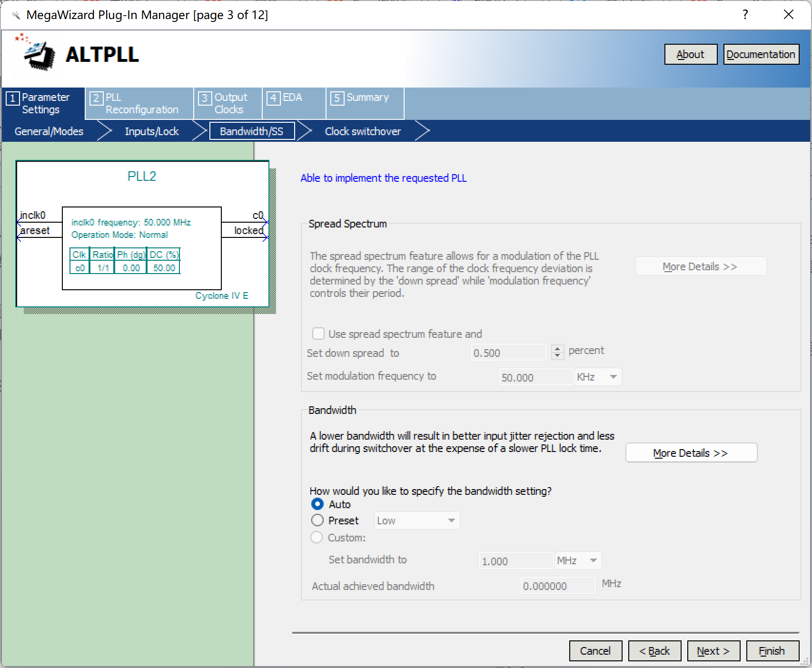The width and height of the screenshot is (812, 668).
Task: Switch to PLL Reconfiguration tab
Action: (139, 103)
